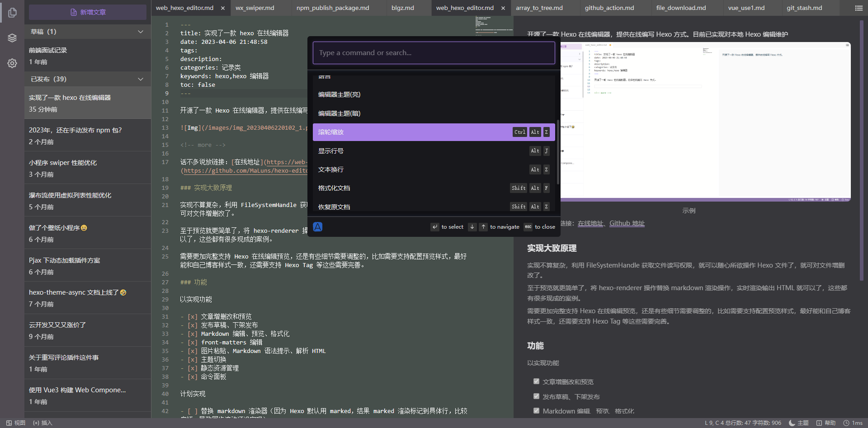Image resolution: width=868 pixels, height=428 pixels.
Task: Switch to vue_use1.md tab
Action: click(752, 8)
